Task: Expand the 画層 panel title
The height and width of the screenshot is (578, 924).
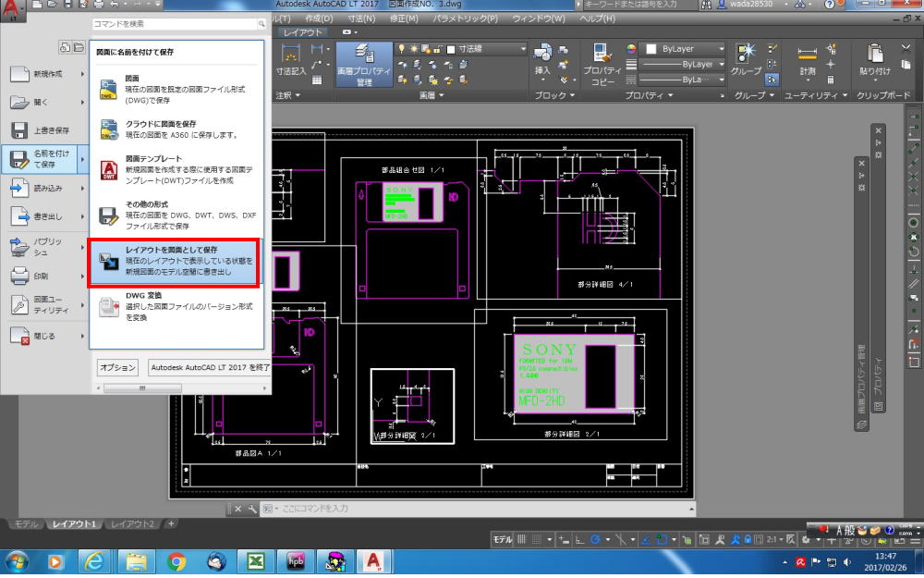Action: 432,95
